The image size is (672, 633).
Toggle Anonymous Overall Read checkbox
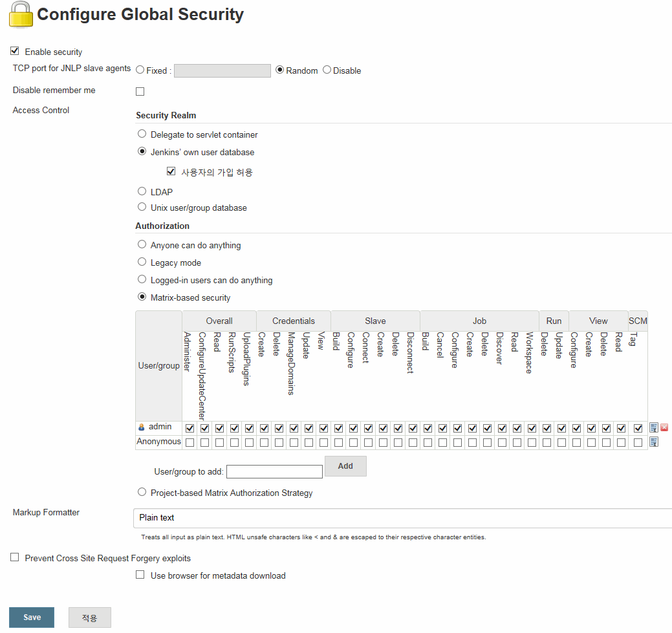click(x=219, y=442)
